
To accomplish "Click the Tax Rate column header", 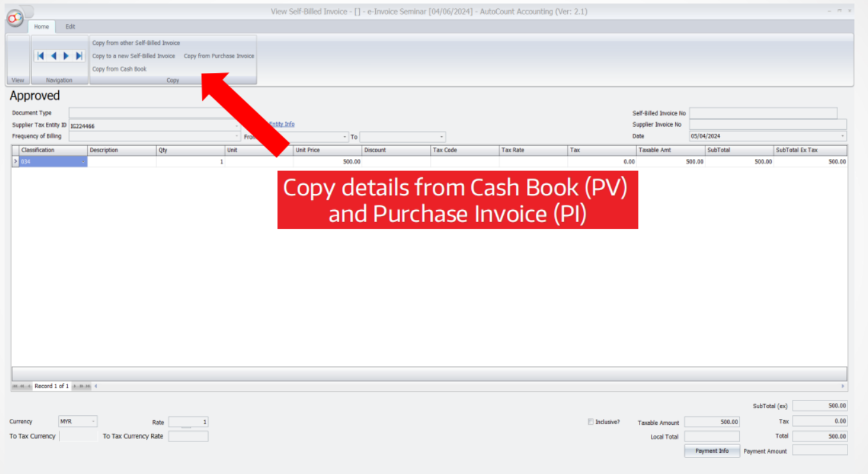I will [533, 150].
